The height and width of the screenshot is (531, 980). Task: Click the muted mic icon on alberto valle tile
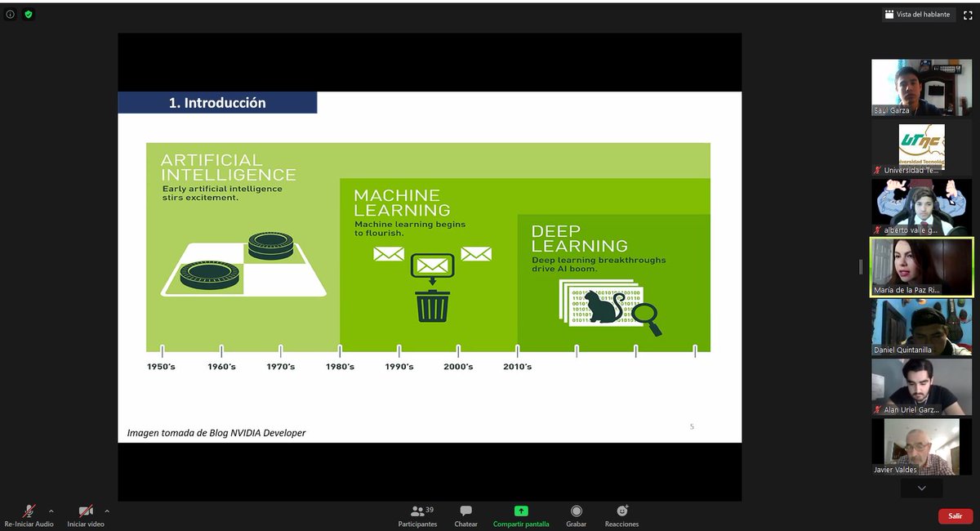[878, 230]
